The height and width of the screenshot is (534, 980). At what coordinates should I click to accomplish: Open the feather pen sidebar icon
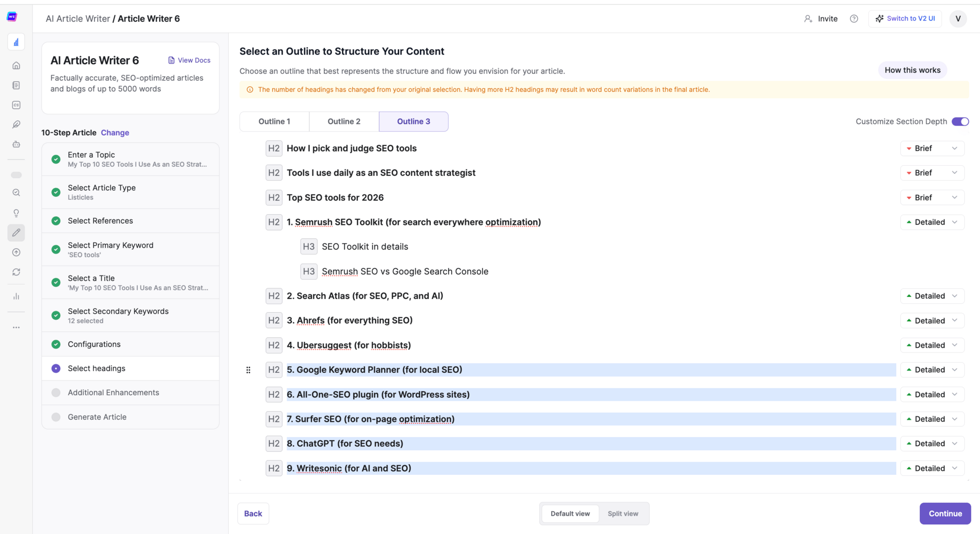pyautogui.click(x=16, y=124)
